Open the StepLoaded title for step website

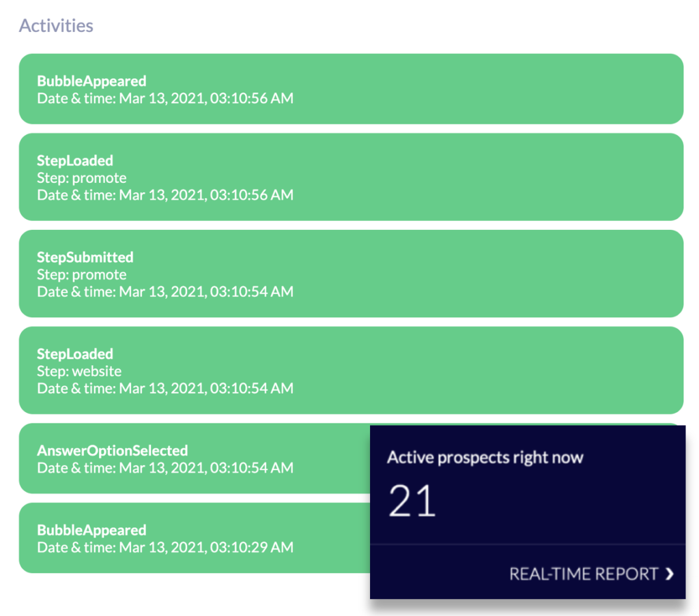pyautogui.click(x=75, y=355)
